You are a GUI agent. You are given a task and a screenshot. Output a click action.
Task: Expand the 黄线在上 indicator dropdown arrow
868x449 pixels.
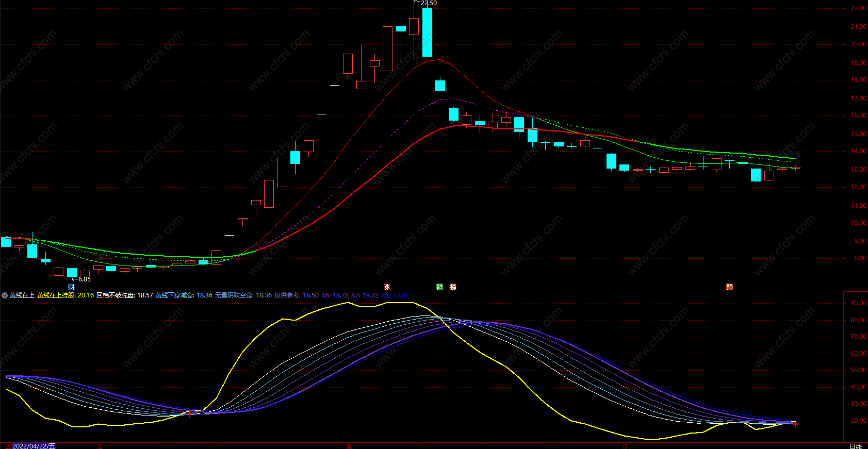(x=5, y=295)
